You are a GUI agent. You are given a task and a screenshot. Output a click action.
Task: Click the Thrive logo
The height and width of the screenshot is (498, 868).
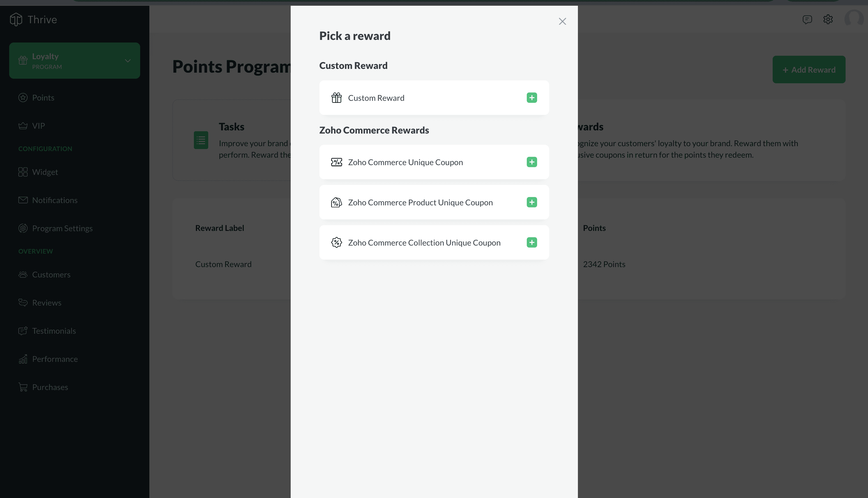33,20
